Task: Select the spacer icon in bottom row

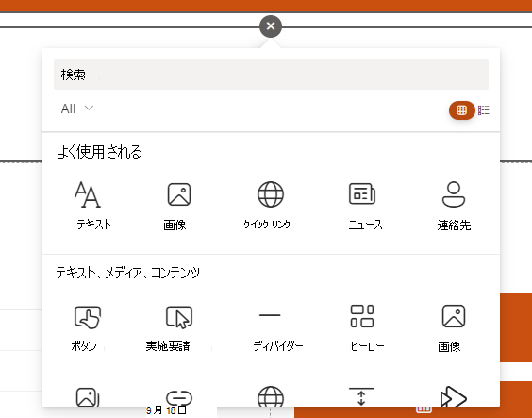Action: (x=361, y=396)
